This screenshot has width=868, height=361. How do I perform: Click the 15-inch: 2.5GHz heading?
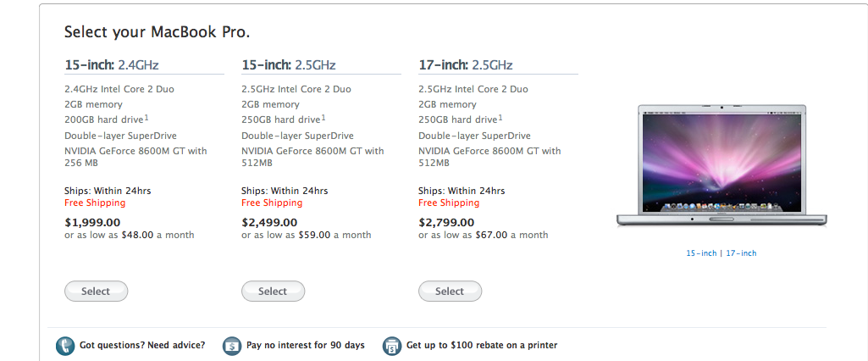(289, 65)
